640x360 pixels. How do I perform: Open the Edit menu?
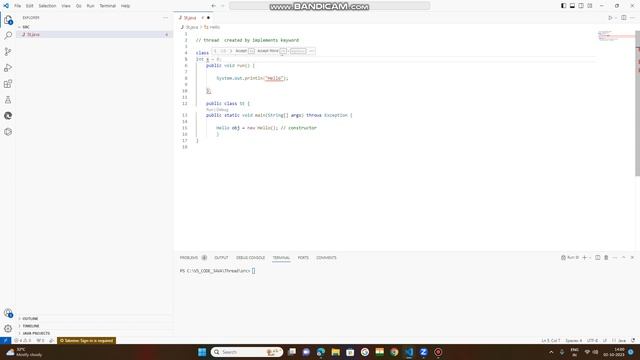pos(30,6)
